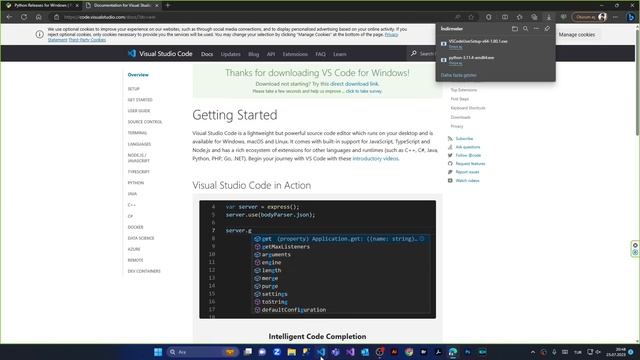Expand the DEV CONTAINERS sidebar section

pos(144,271)
